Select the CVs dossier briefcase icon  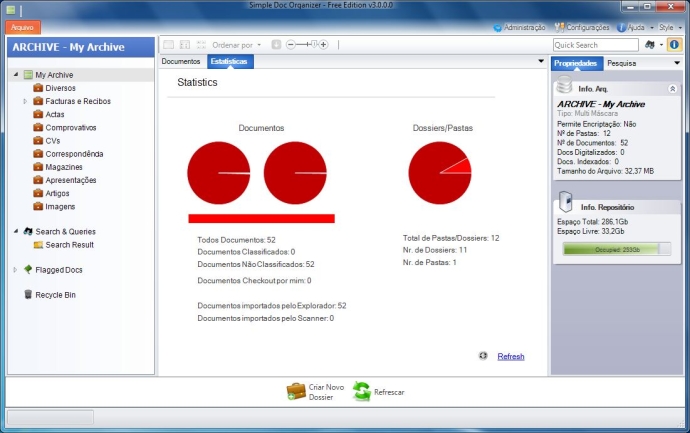tap(38, 141)
